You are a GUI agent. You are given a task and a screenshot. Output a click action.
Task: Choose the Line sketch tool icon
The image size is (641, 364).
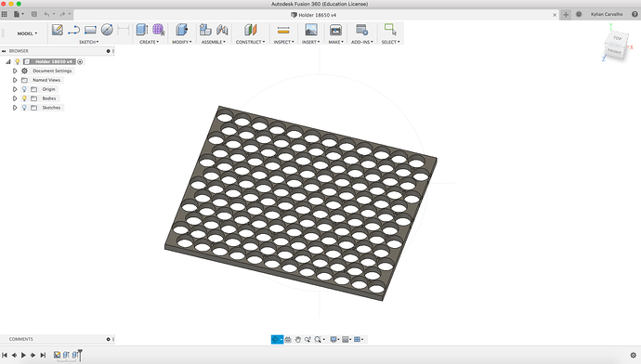tap(73, 30)
